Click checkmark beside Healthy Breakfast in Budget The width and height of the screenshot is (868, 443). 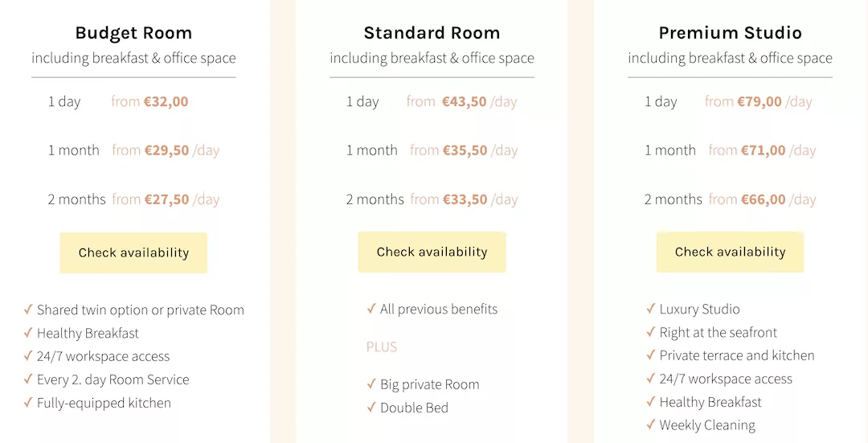(x=28, y=333)
